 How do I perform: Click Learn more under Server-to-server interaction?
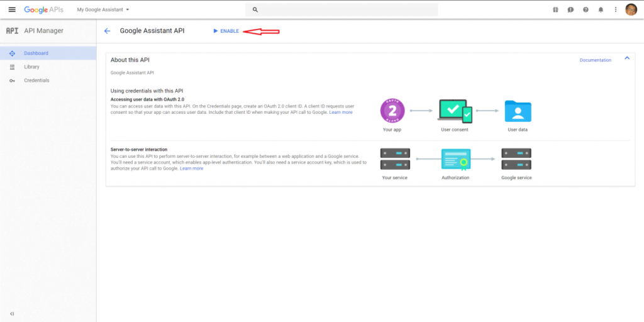191,169
